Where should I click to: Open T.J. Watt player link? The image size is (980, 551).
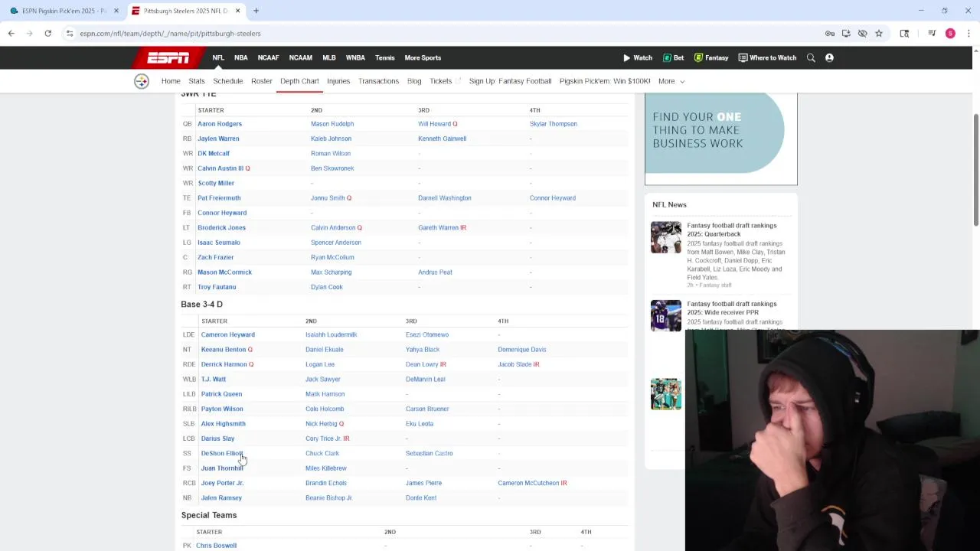pyautogui.click(x=214, y=380)
